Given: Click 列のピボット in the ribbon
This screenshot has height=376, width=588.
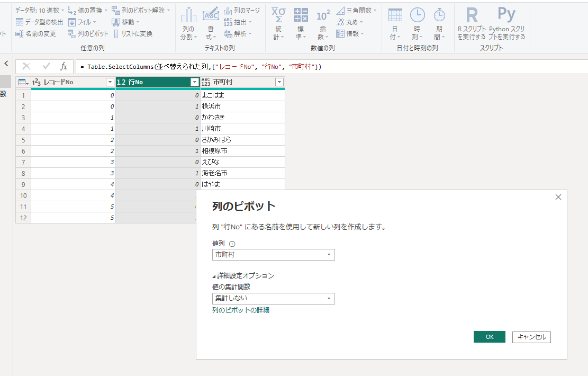Looking at the screenshot, I should (x=88, y=33).
